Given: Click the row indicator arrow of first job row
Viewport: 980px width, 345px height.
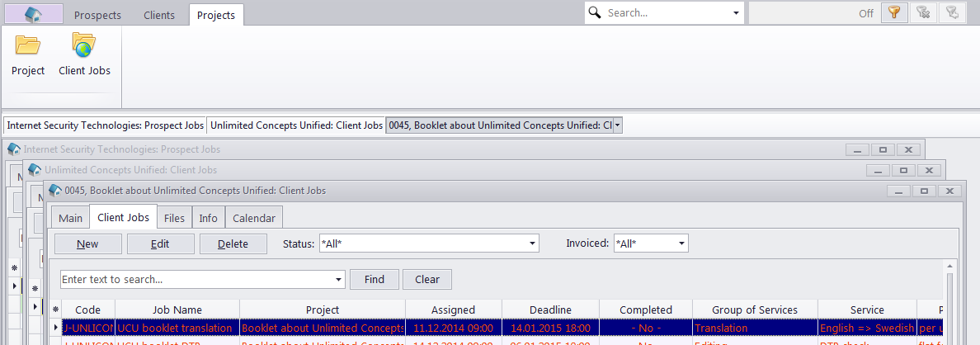Looking at the screenshot, I should (x=55, y=328).
